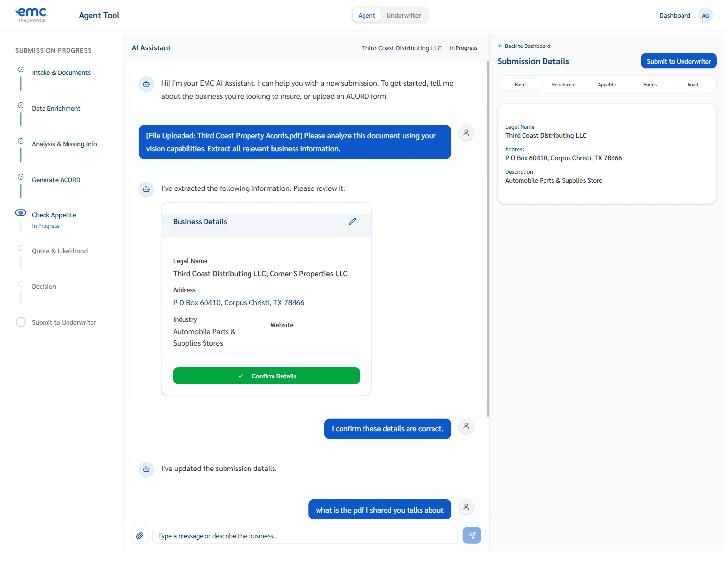The image size is (728, 564).
Task: Open the Audit tab
Action: click(x=693, y=84)
